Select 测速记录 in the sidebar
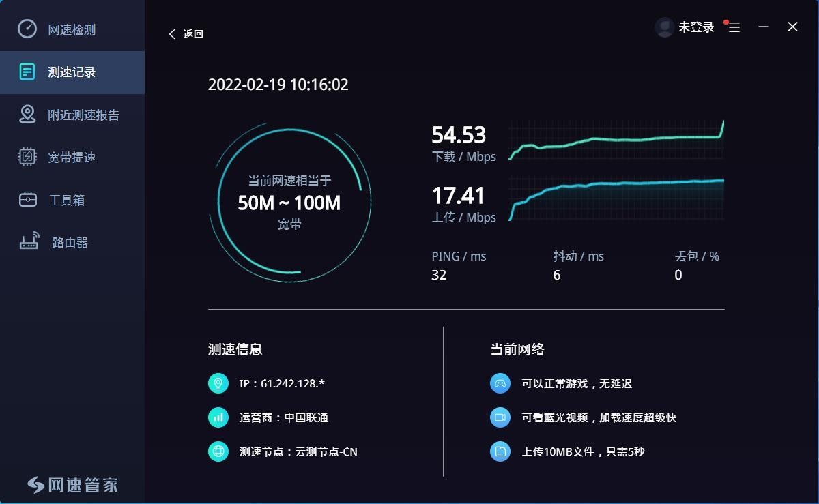Screen dimensions: 819x504 point(72,72)
